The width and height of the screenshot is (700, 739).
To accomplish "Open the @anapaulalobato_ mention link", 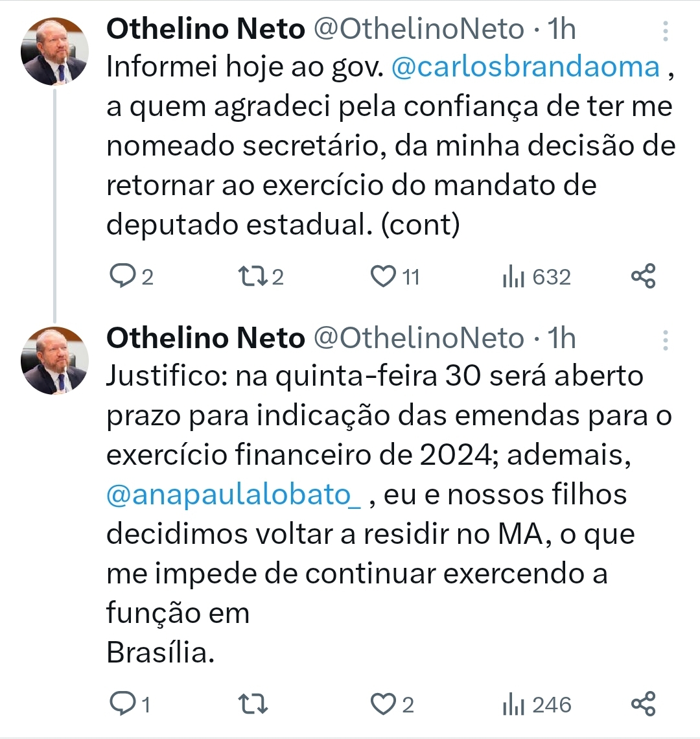I will coord(233,495).
